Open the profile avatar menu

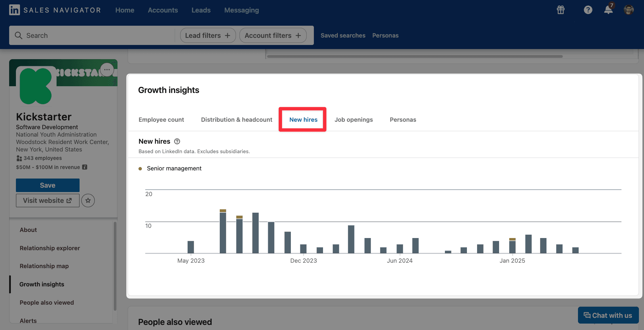[629, 10]
